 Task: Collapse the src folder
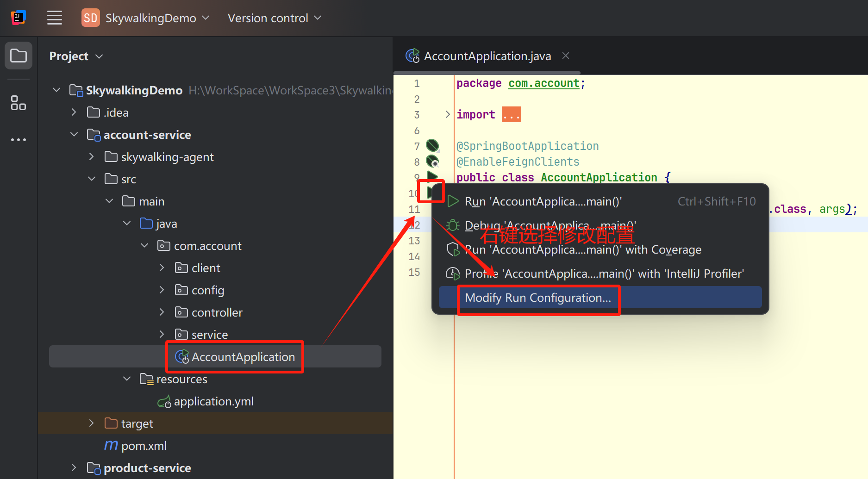[92, 179]
